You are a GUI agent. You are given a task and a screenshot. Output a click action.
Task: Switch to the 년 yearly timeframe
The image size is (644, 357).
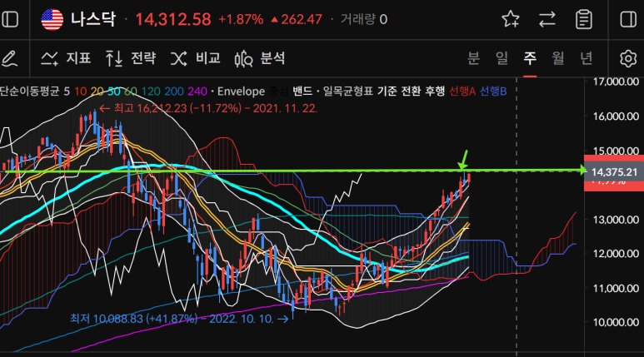[586, 58]
